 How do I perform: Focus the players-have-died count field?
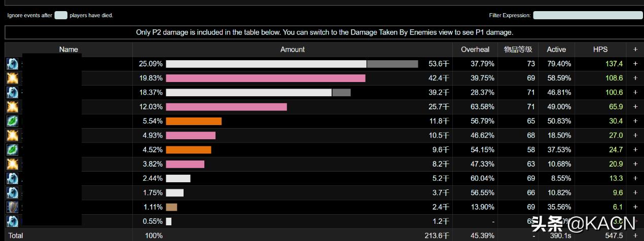pyautogui.click(x=61, y=15)
